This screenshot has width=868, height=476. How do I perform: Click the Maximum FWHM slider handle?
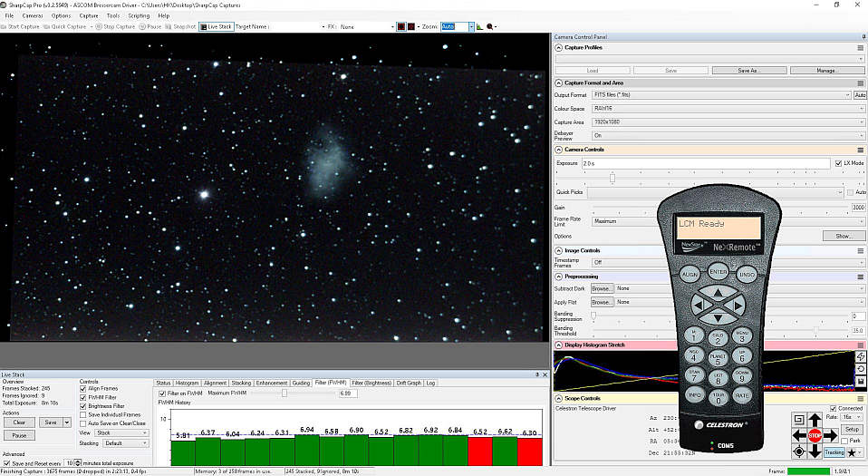click(284, 393)
